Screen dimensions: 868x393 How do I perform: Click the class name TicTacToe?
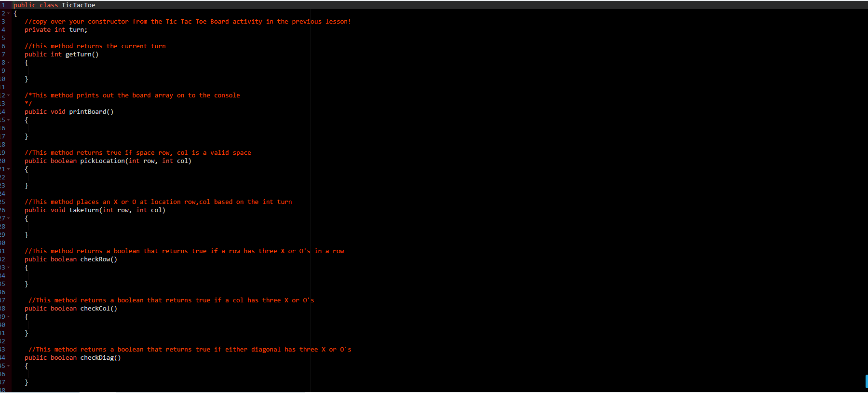(79, 5)
